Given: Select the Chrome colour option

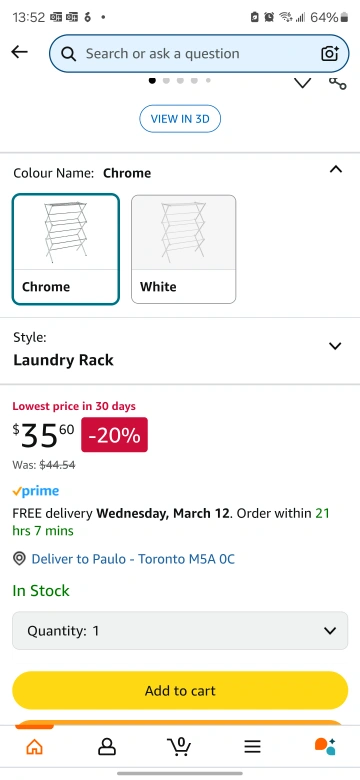Looking at the screenshot, I should 66,249.
